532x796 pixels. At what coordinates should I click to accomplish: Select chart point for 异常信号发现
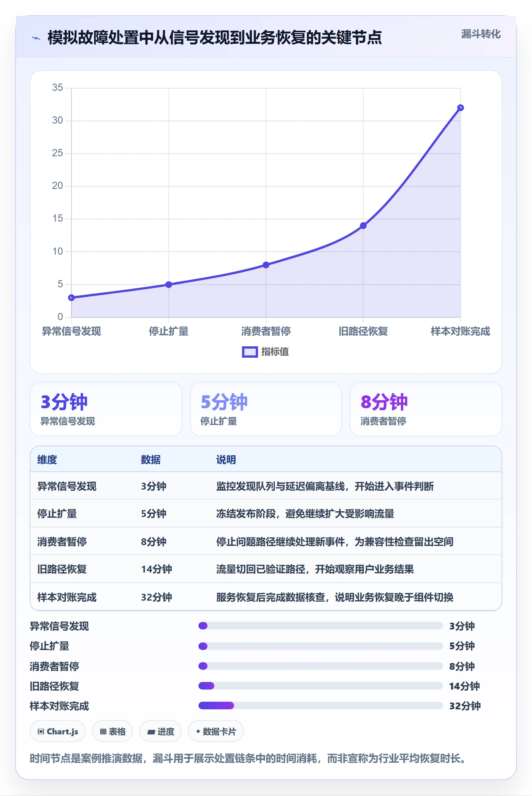tap(71, 298)
